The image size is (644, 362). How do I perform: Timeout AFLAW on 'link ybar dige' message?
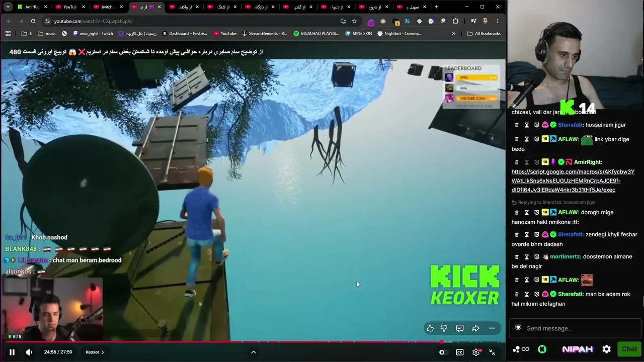[x=527, y=139]
